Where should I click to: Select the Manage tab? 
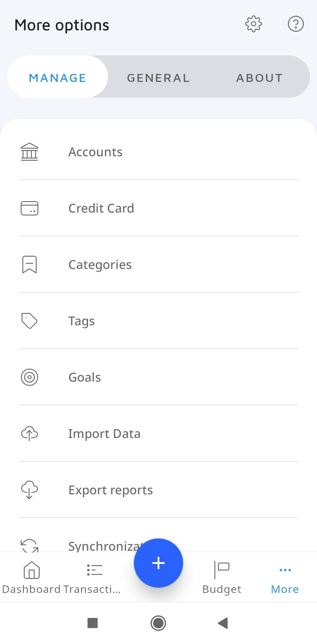[58, 78]
